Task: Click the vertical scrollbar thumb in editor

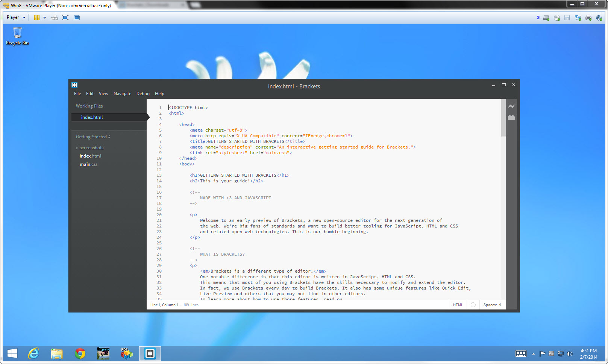Action: pos(503,118)
